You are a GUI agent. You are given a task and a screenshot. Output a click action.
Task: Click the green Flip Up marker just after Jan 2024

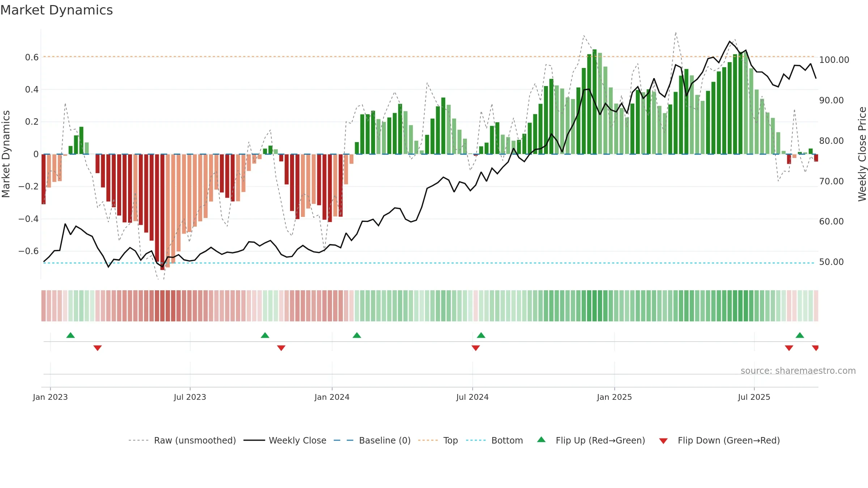357,335
